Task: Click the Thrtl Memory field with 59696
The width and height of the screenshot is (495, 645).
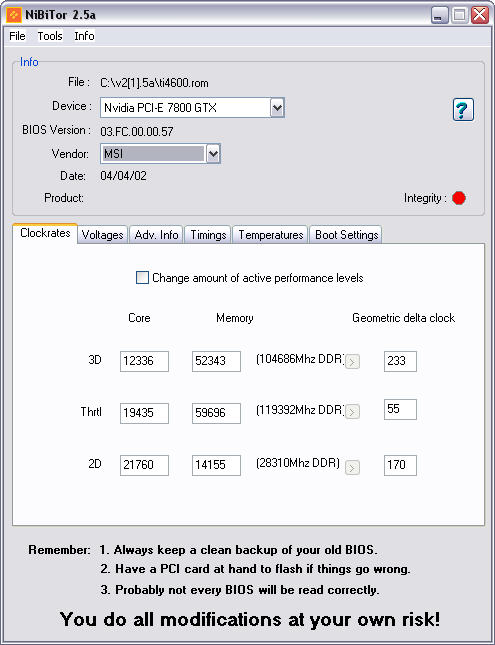Action: point(216,413)
